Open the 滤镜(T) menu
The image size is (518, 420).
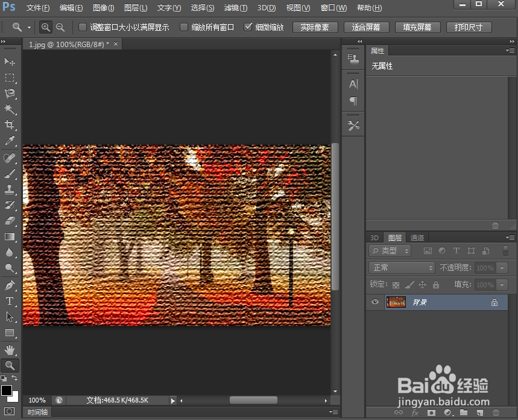236,8
